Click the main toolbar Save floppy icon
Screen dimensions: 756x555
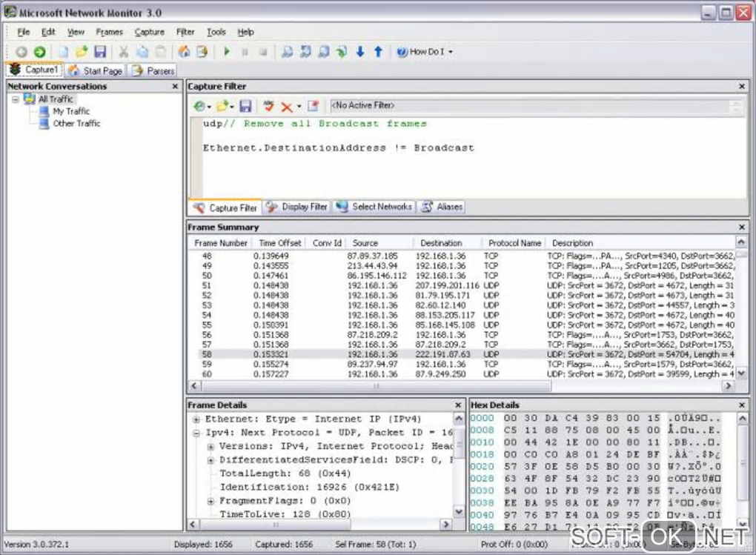click(x=100, y=52)
